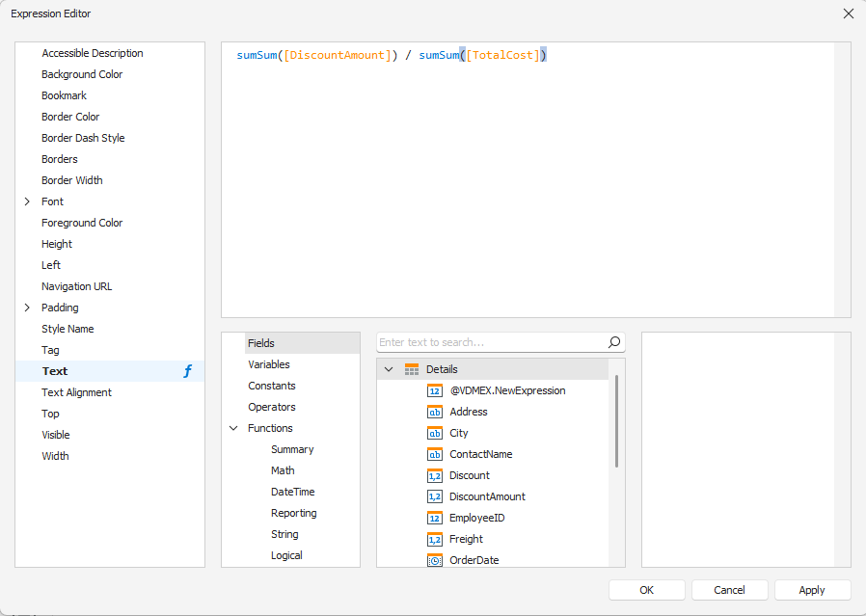
Task: Click the date-time icon next to OrderDate
Action: tap(435, 560)
